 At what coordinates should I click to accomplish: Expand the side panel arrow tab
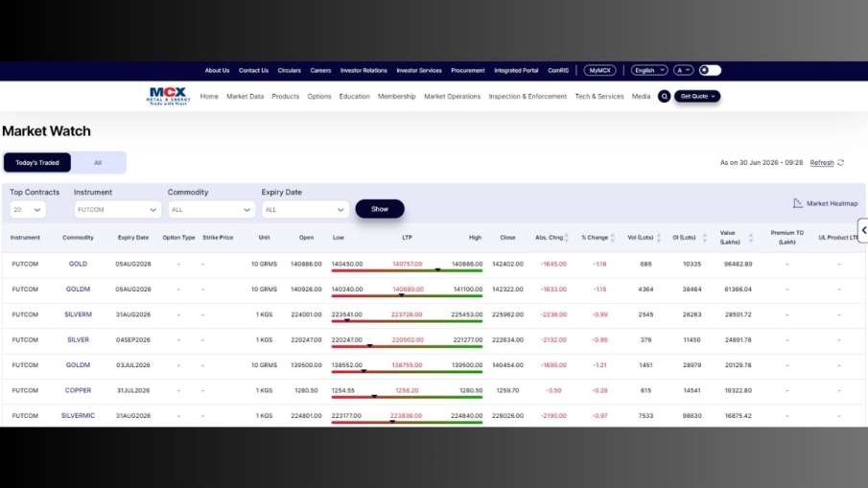tap(863, 230)
